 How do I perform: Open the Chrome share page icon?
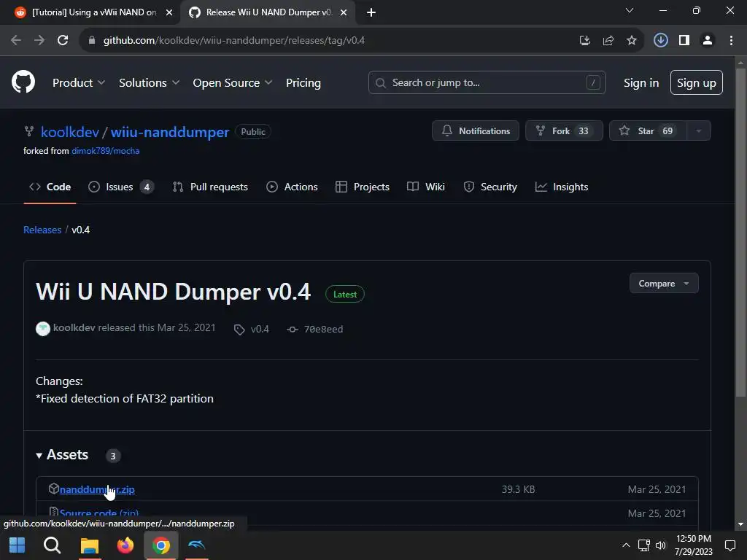(x=608, y=41)
